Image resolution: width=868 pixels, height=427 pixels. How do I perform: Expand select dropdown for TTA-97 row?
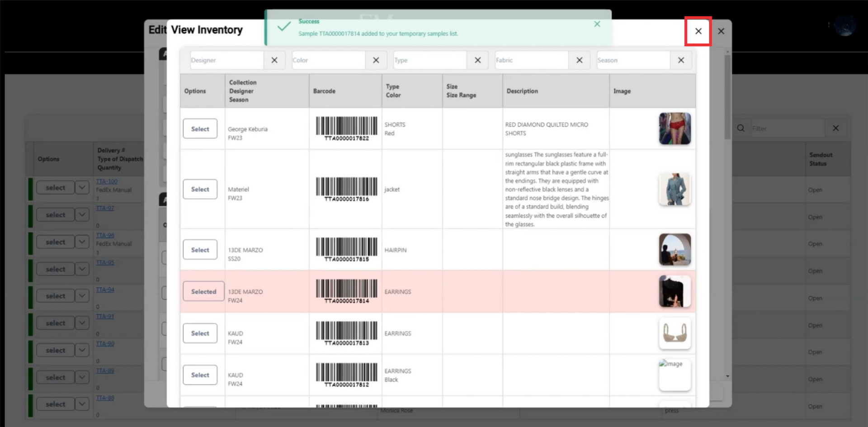tap(82, 214)
